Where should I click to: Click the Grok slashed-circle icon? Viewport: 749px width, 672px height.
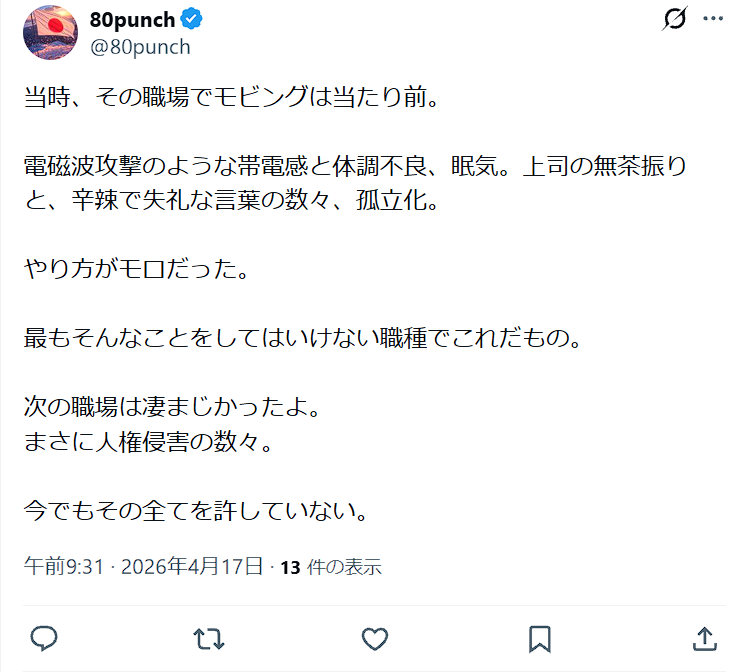676,19
